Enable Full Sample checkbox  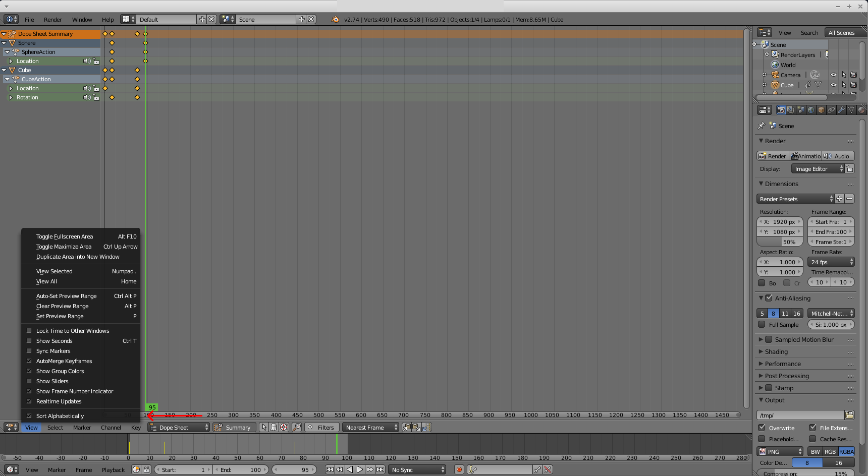tap(762, 324)
